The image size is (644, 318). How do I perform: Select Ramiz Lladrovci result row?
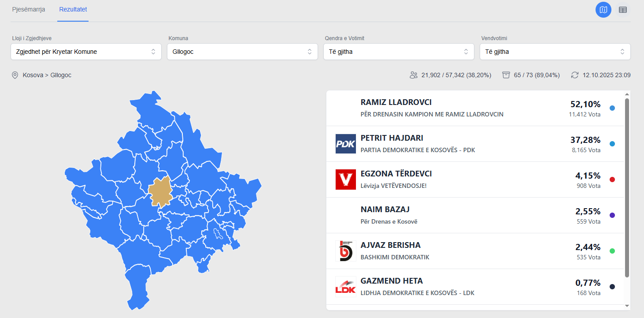coord(475,108)
